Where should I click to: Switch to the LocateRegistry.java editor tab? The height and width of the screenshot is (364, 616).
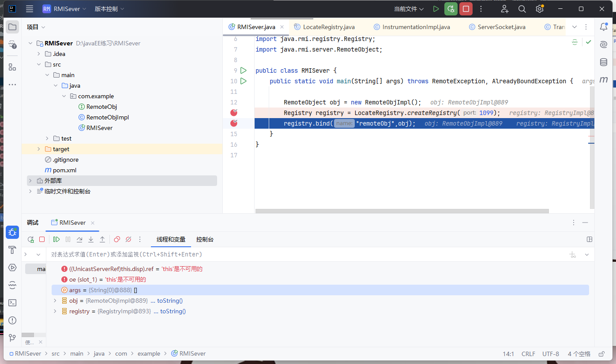[328, 27]
